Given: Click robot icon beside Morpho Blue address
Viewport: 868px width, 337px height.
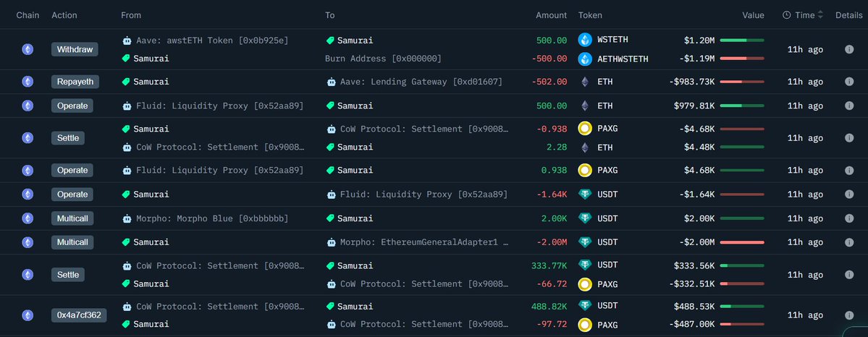Looking at the screenshot, I should pyautogui.click(x=127, y=218).
